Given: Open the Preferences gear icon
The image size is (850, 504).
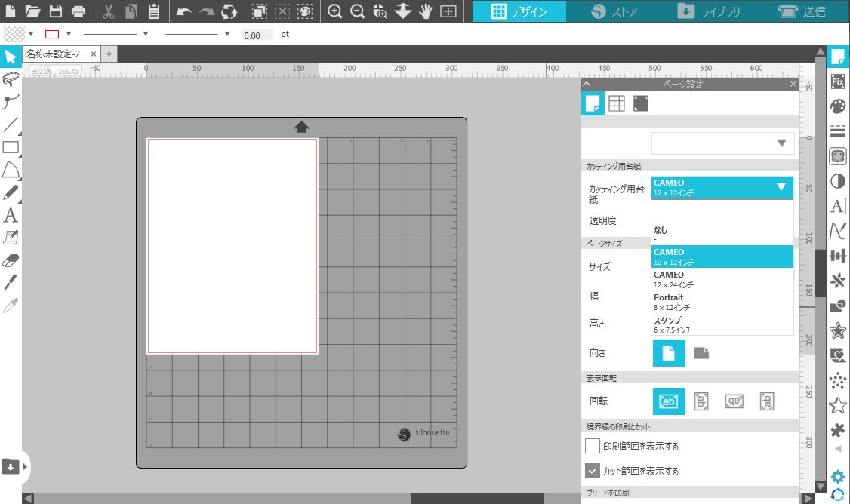Looking at the screenshot, I should coord(837,477).
